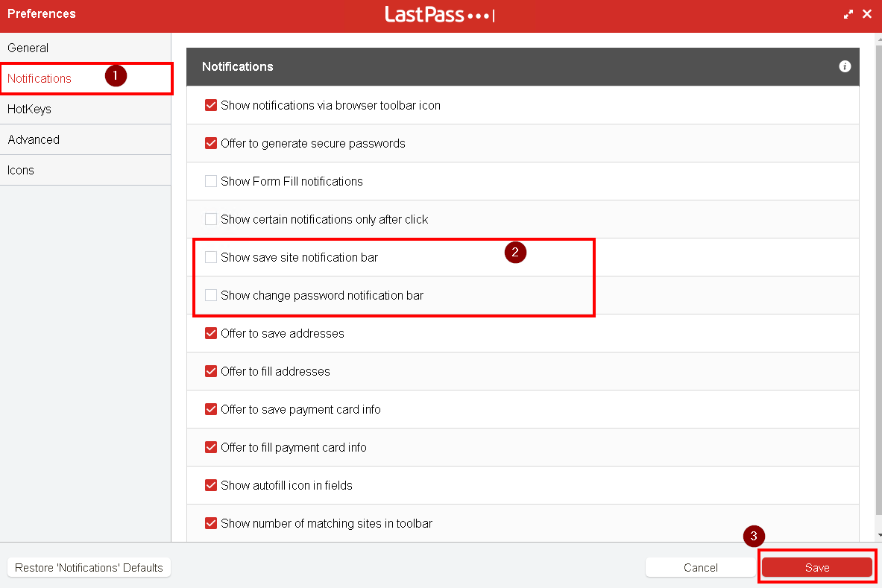Close the Preferences dialog with the X icon
Viewport: 882px width, 588px height.
coord(867,14)
